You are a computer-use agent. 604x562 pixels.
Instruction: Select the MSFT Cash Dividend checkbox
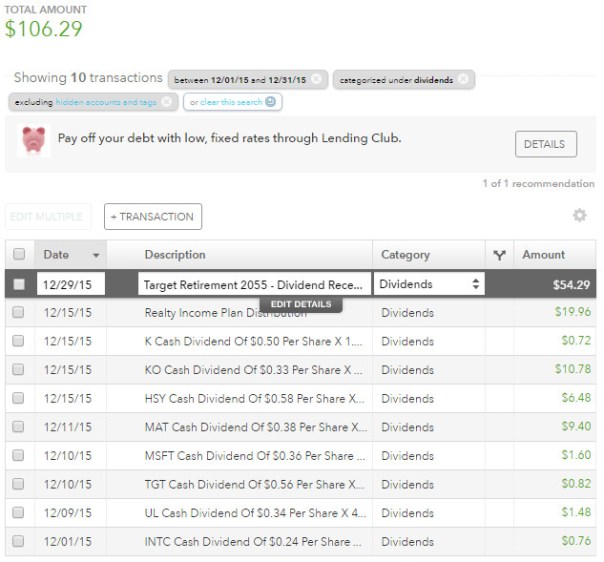click(x=18, y=456)
